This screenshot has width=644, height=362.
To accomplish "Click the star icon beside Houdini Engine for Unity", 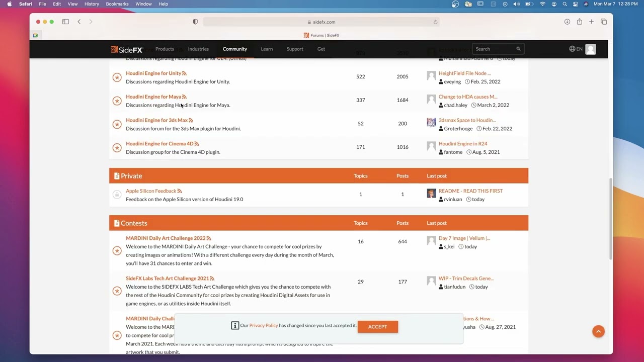I will (x=117, y=77).
